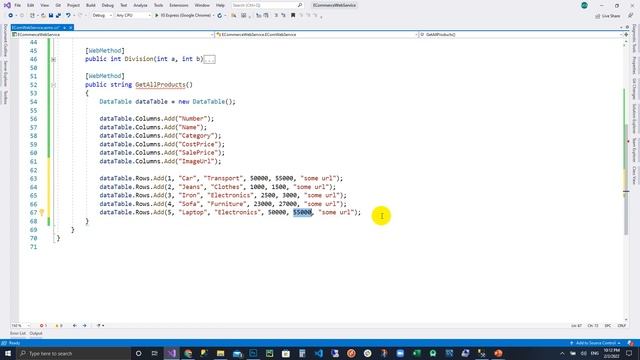Open the zoom level dropdown
Viewport: 640px width, 360px height.
[20, 326]
